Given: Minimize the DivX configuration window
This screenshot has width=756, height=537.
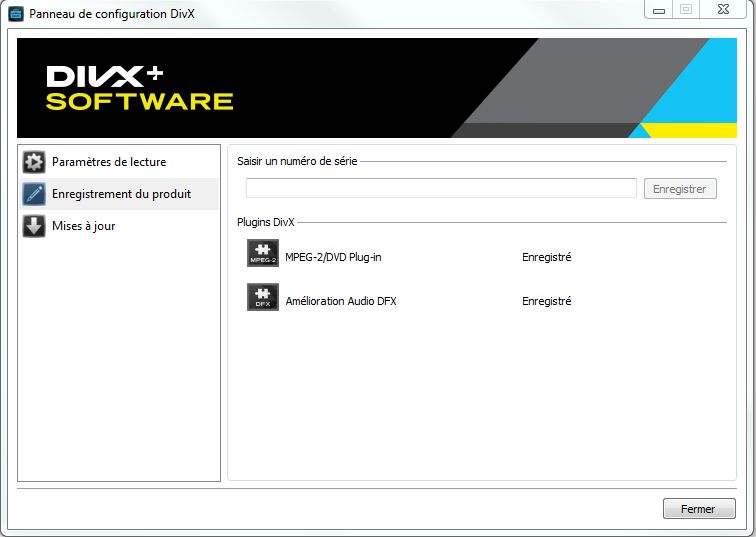Looking at the screenshot, I should [x=659, y=10].
